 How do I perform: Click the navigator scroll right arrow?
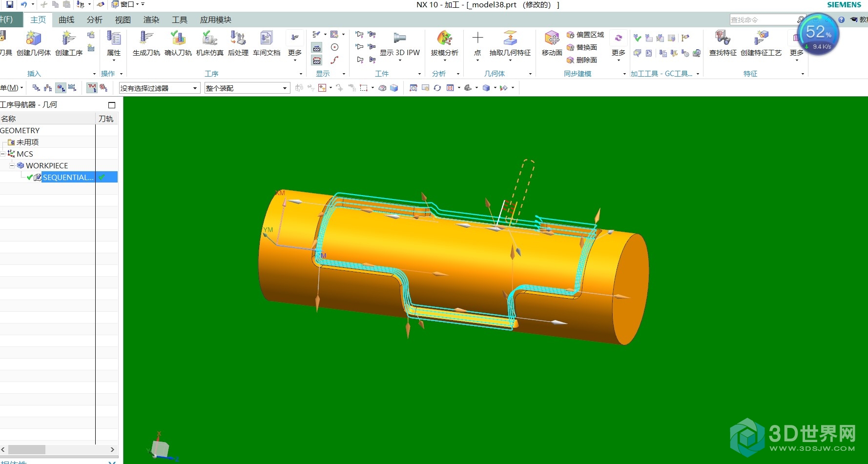pos(112,449)
